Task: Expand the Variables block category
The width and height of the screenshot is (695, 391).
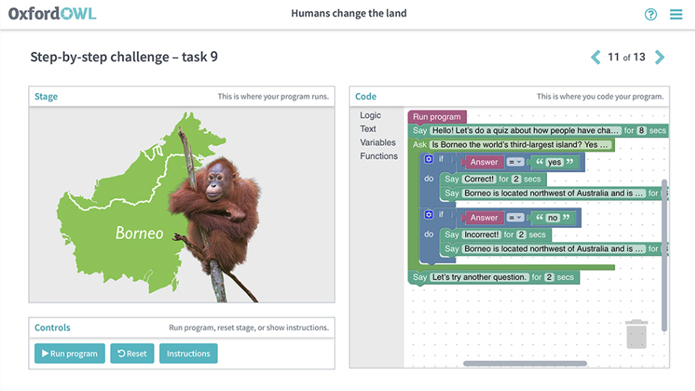Action: click(x=378, y=142)
